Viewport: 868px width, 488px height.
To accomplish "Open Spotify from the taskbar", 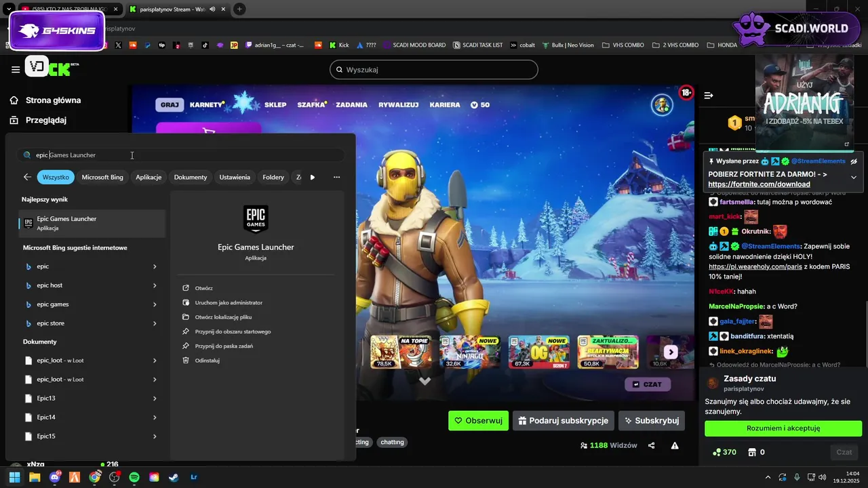I will pyautogui.click(x=134, y=477).
